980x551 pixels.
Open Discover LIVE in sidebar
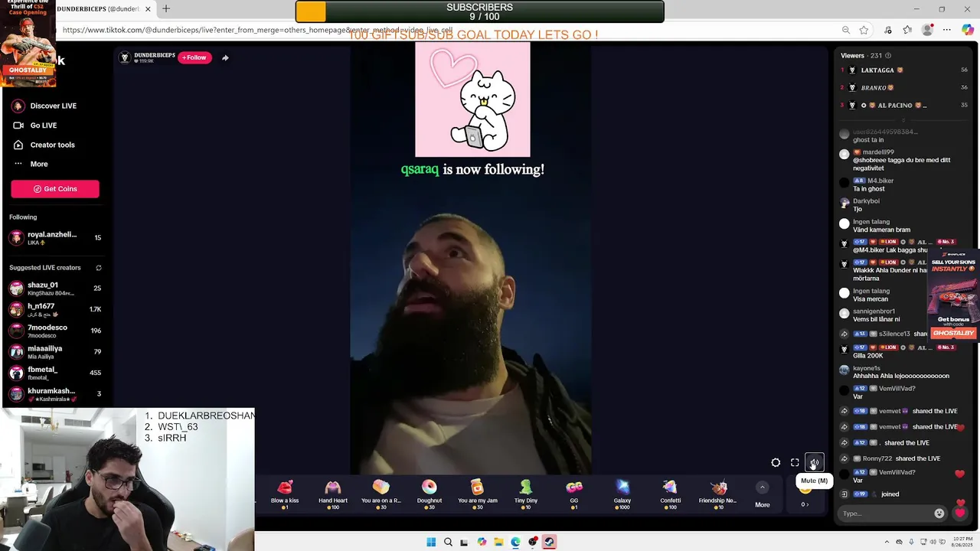coord(54,106)
